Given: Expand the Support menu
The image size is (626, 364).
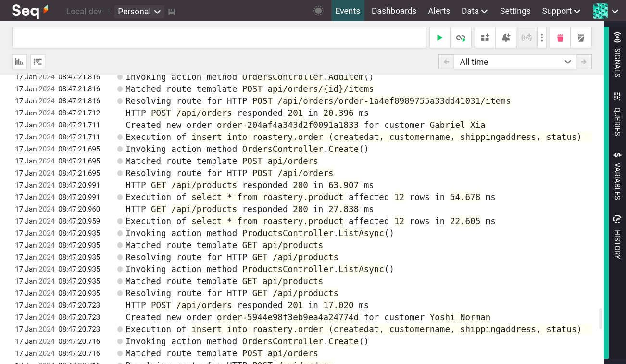Looking at the screenshot, I should (561, 11).
